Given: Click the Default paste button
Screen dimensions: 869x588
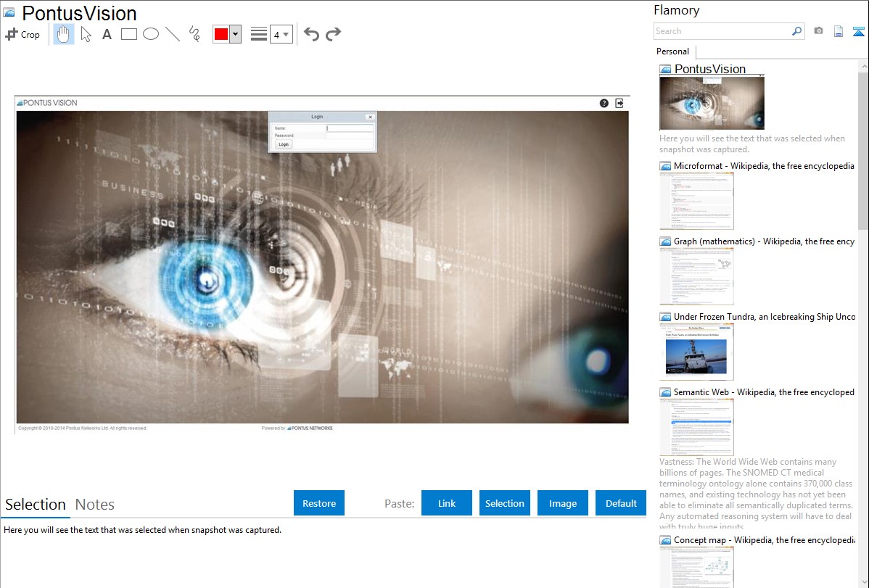Looking at the screenshot, I should [621, 503].
